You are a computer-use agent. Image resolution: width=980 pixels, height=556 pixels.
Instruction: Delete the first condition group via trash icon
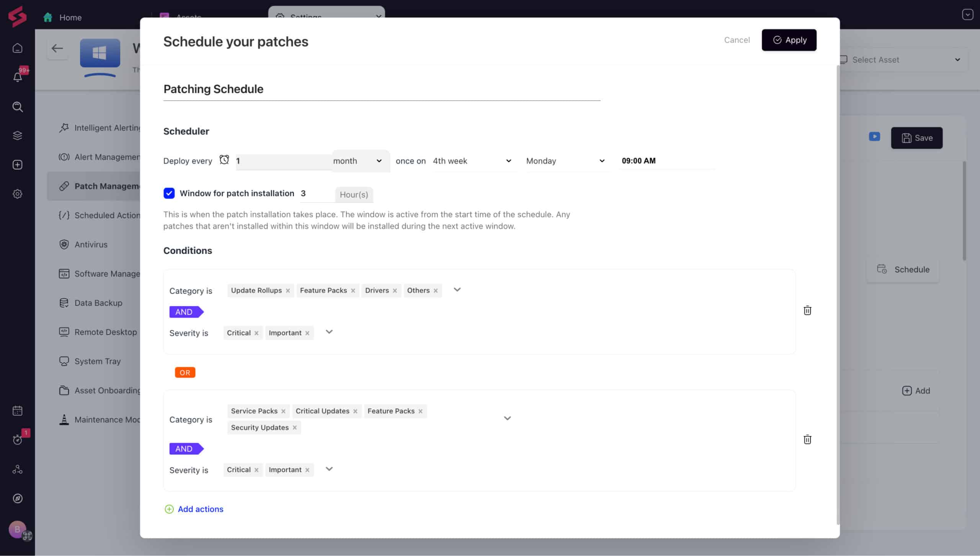807,310
